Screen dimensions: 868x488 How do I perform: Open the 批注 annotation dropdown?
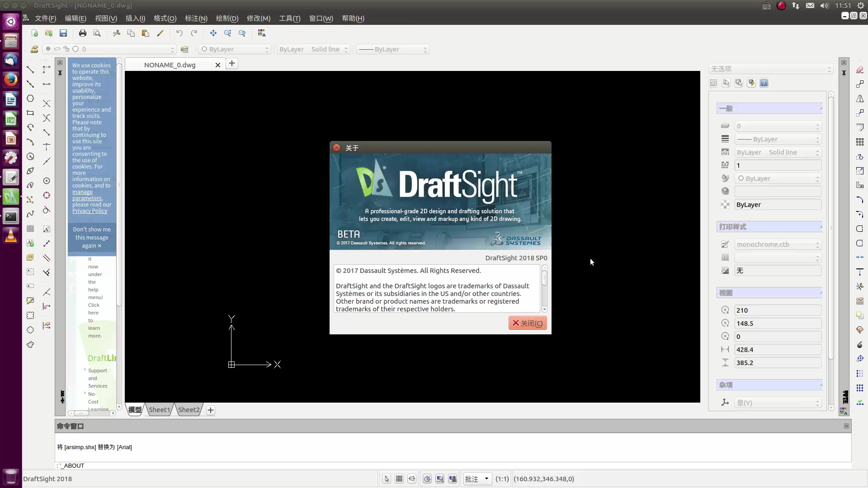pos(477,479)
